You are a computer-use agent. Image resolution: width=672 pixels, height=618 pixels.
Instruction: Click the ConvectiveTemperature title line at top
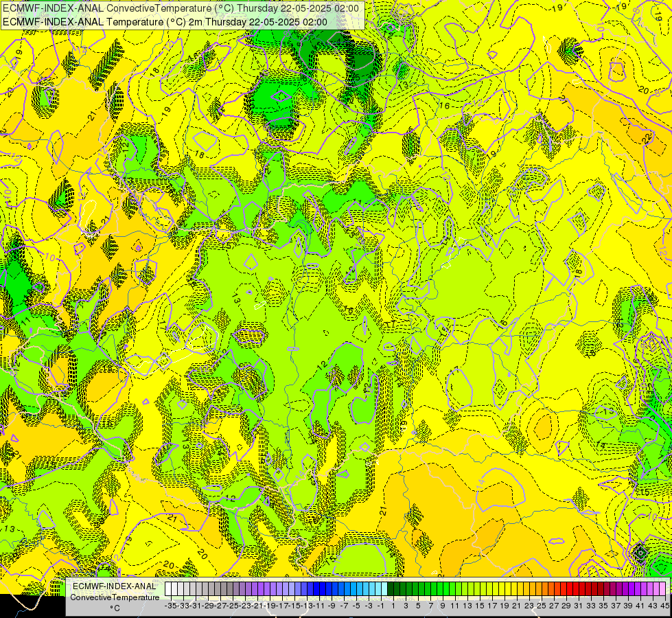pos(181,8)
